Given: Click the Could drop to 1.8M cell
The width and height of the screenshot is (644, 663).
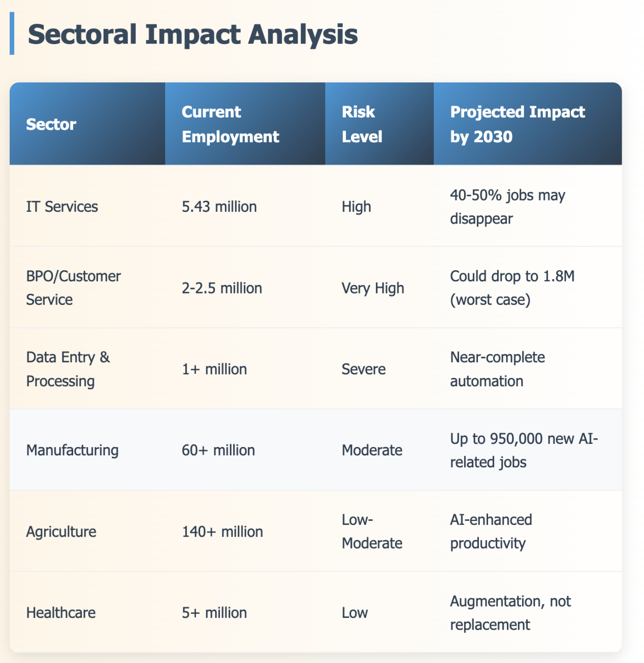Looking at the screenshot, I should (512, 288).
